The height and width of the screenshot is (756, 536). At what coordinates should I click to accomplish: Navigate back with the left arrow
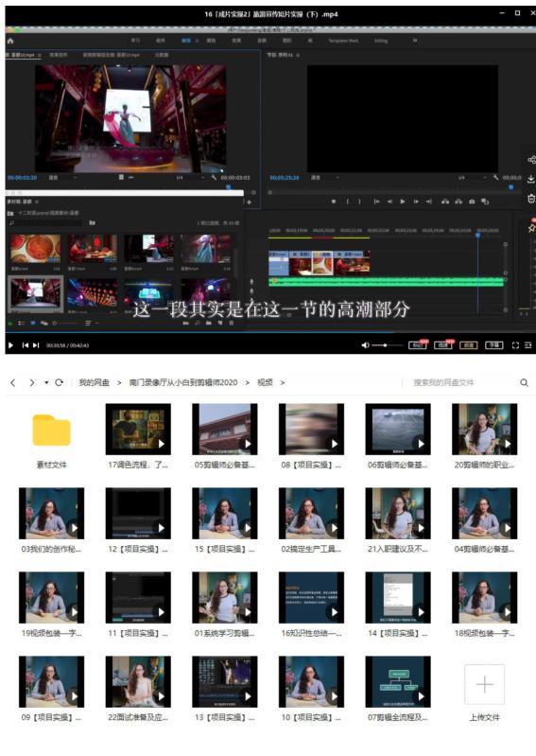13,383
